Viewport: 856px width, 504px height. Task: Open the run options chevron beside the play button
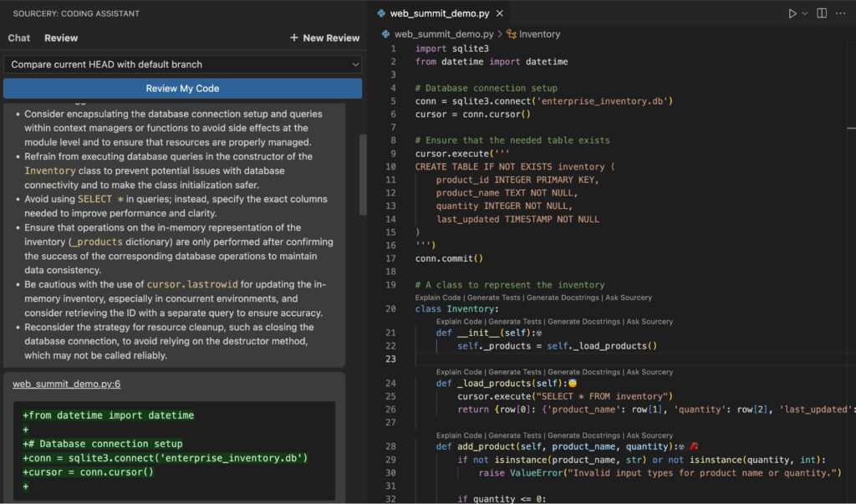(x=803, y=13)
